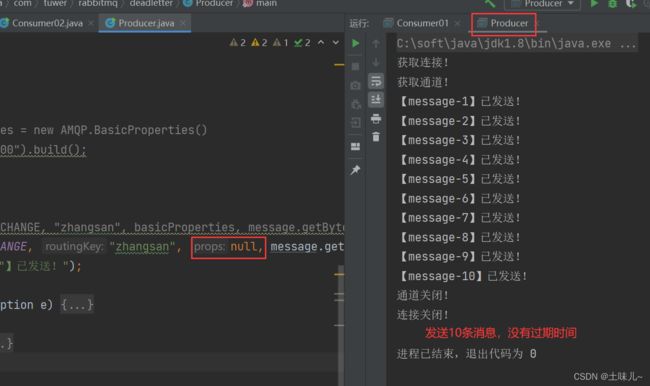The height and width of the screenshot is (386, 650).
Task: Click the yellow warning stripe marker at the top
Action: 339,65
